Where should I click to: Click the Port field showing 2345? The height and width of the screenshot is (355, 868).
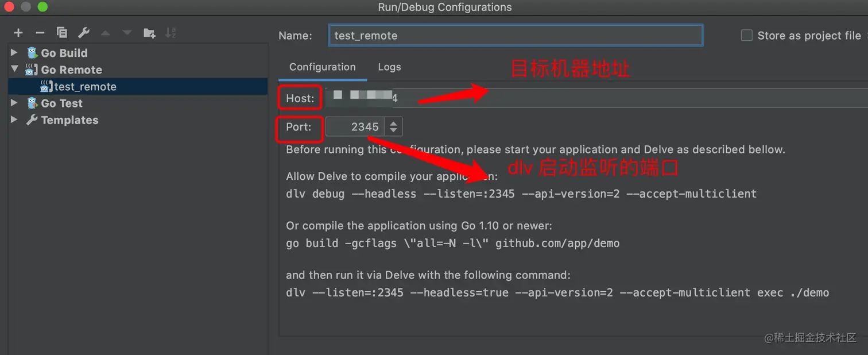[x=355, y=127]
